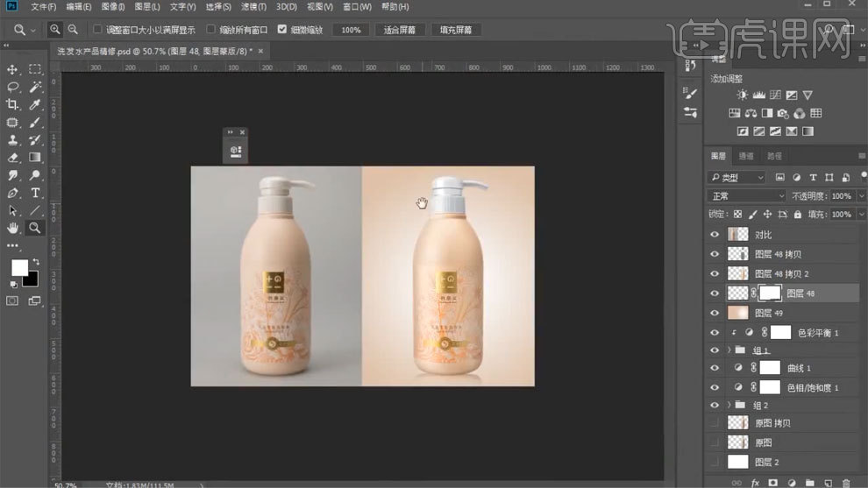Expand the floating mini panel arrows
Screen dimensions: 868x488
click(231, 132)
